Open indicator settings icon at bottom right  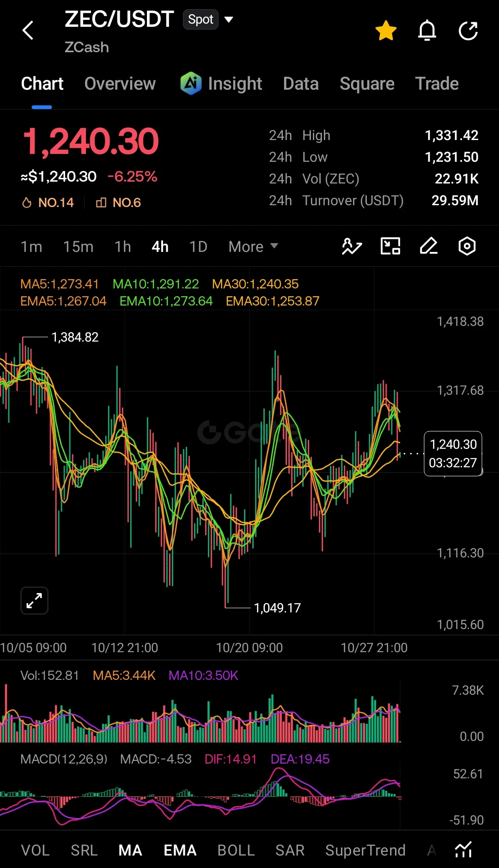click(463, 850)
